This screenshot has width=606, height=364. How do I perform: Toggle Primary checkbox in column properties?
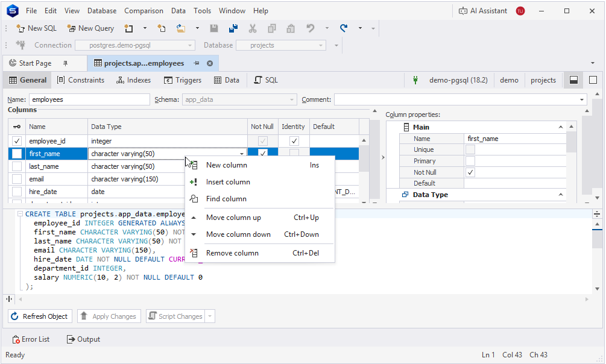(470, 161)
